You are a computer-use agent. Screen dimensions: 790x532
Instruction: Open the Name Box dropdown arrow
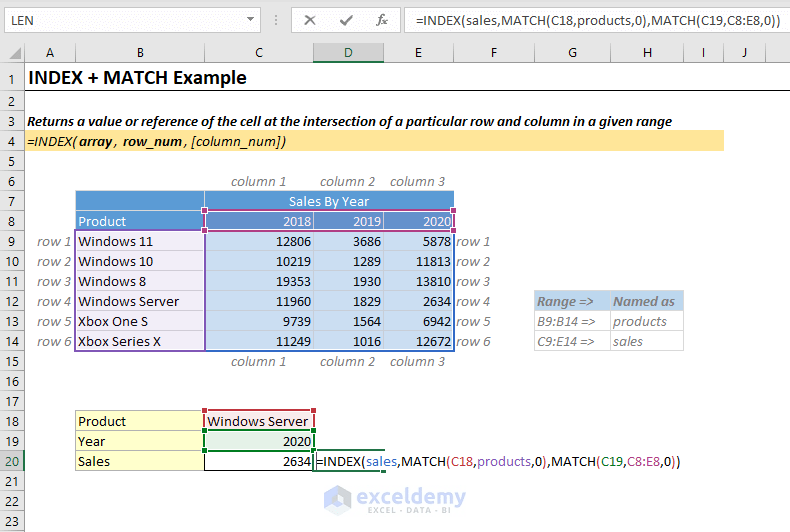coord(250,20)
